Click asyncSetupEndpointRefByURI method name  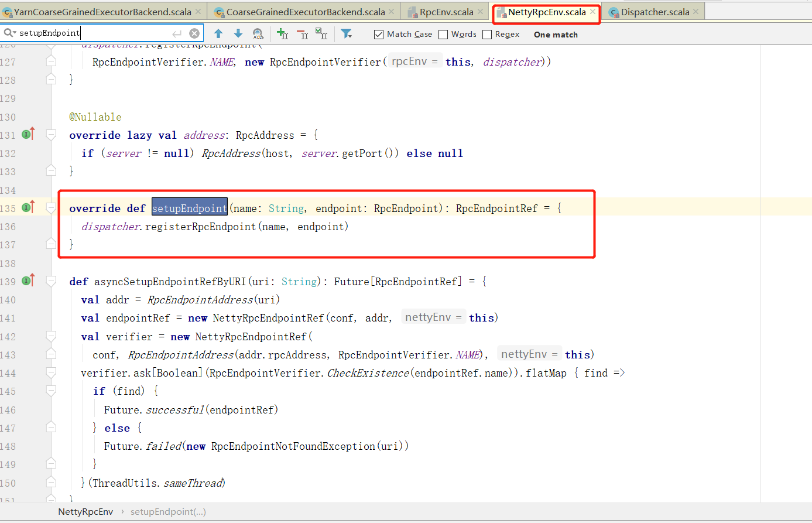click(x=170, y=282)
